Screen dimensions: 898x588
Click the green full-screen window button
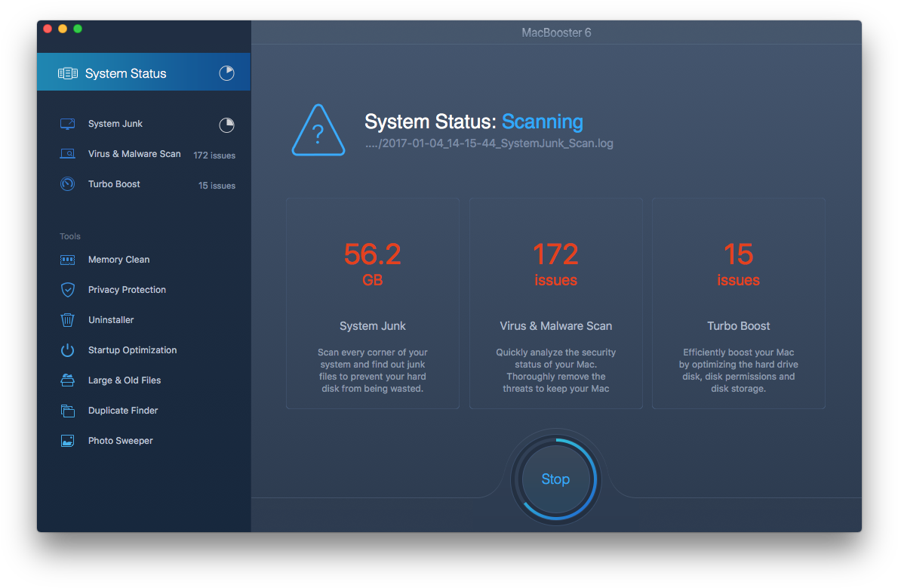coord(78,29)
